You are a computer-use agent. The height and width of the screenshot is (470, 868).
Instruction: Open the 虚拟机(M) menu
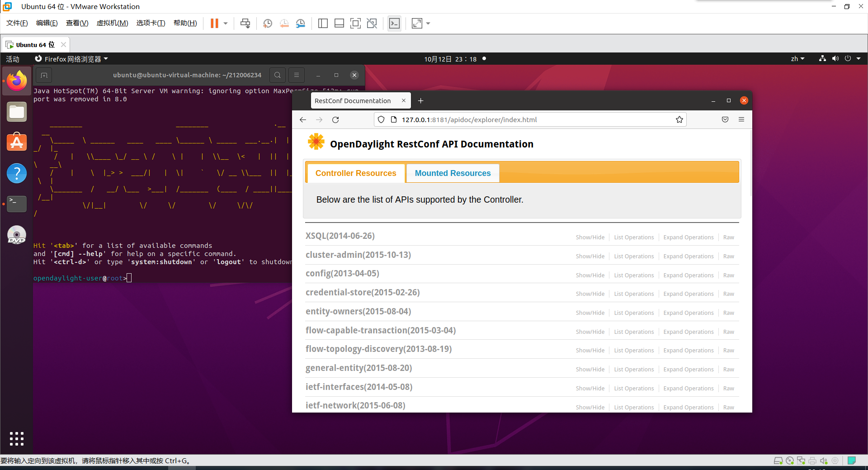click(113, 23)
